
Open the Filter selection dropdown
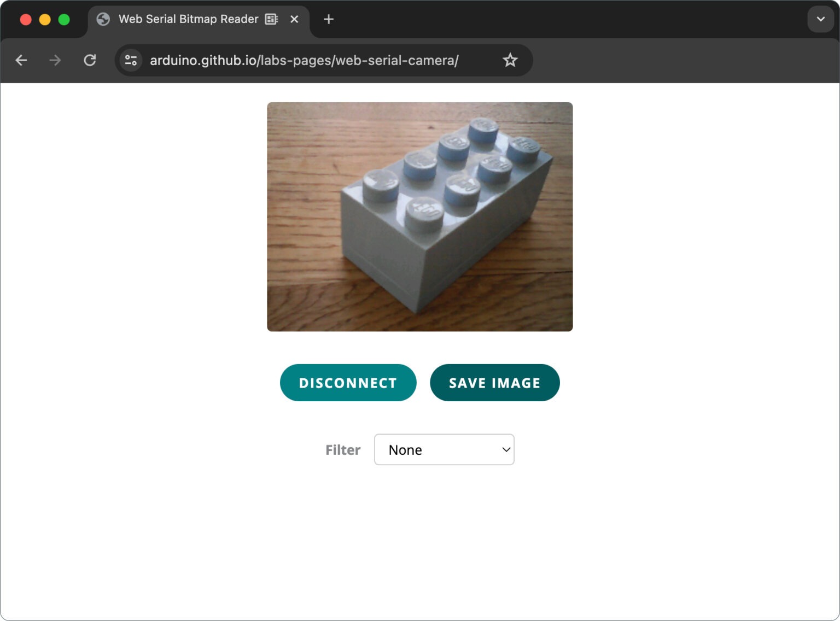click(444, 449)
